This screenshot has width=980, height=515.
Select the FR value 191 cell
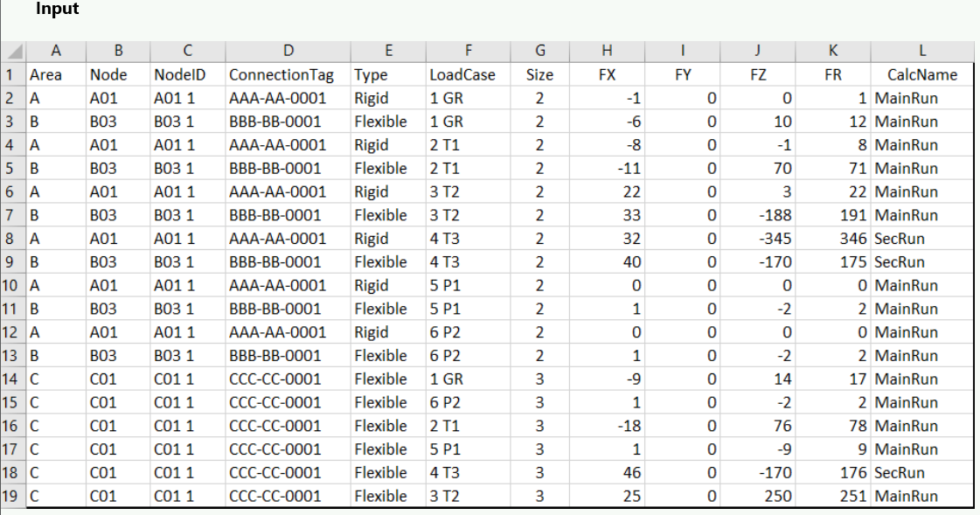832,216
